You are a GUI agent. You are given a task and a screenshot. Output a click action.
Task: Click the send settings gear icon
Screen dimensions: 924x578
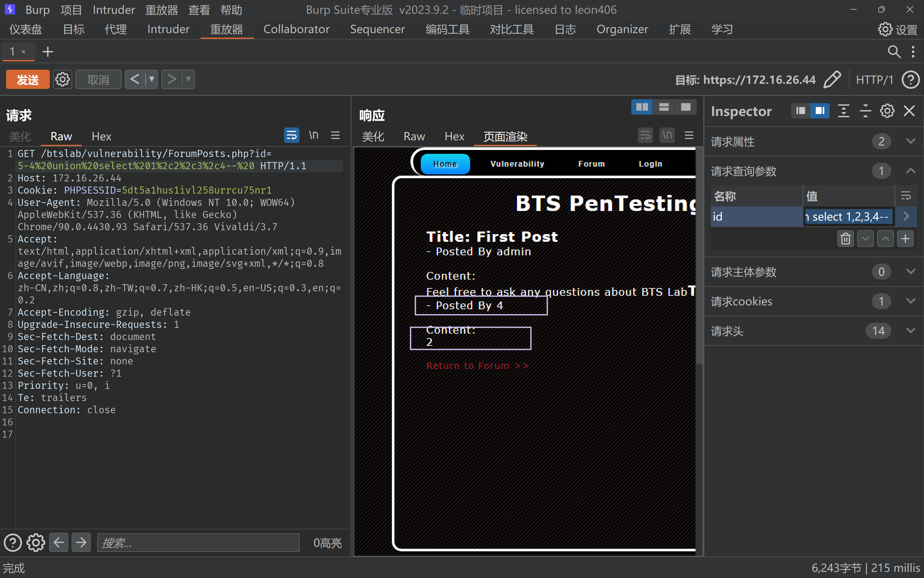tap(62, 80)
